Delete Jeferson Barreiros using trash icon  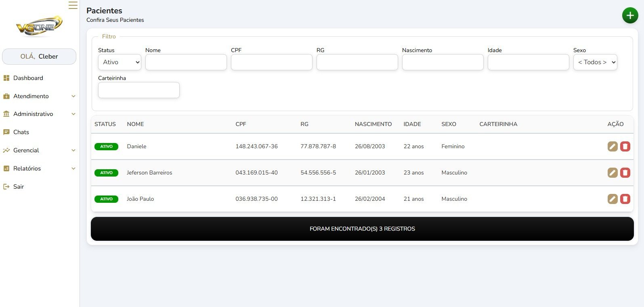[625, 173]
